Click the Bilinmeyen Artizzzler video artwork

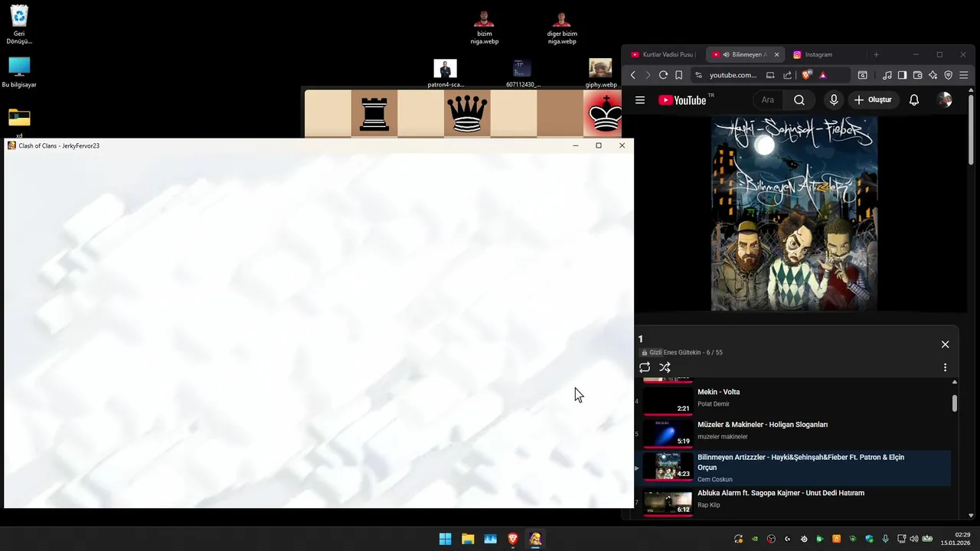794,214
